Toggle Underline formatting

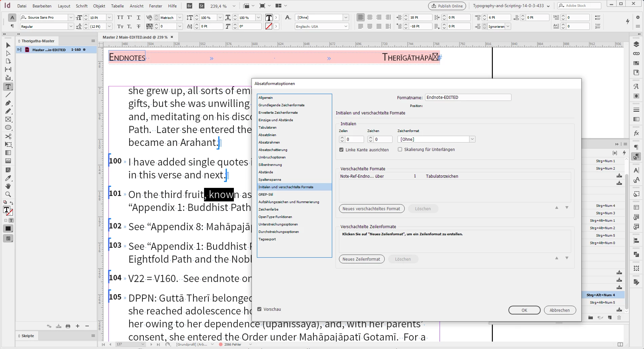pos(139,17)
